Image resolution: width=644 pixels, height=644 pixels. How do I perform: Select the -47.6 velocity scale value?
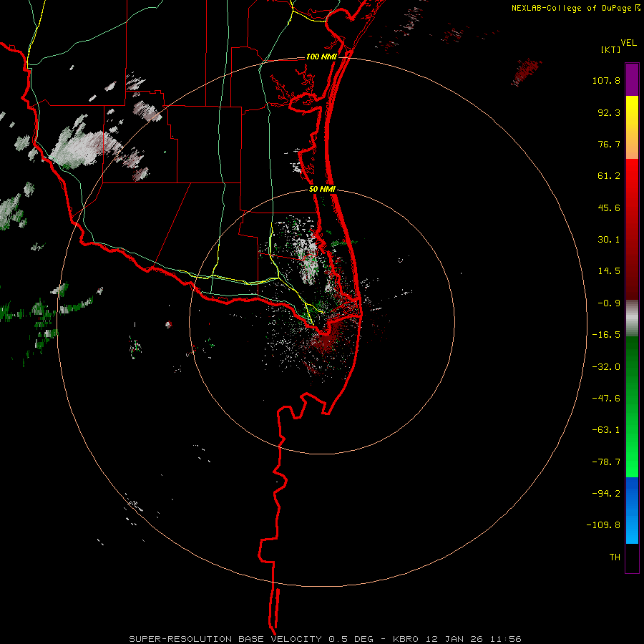pos(606,399)
